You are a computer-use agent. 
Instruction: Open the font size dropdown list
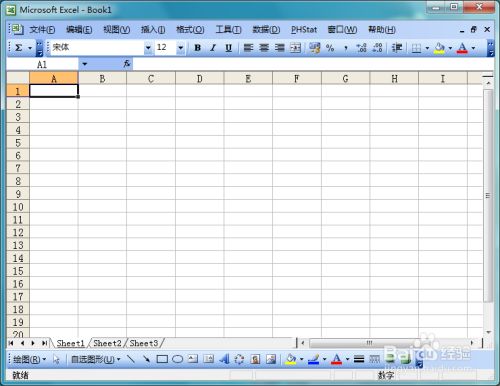pos(180,48)
